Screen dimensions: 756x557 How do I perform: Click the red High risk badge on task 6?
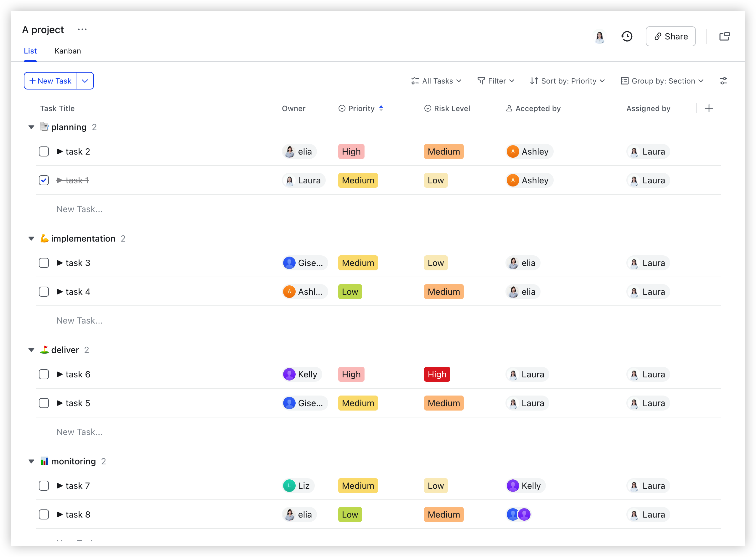pos(437,374)
